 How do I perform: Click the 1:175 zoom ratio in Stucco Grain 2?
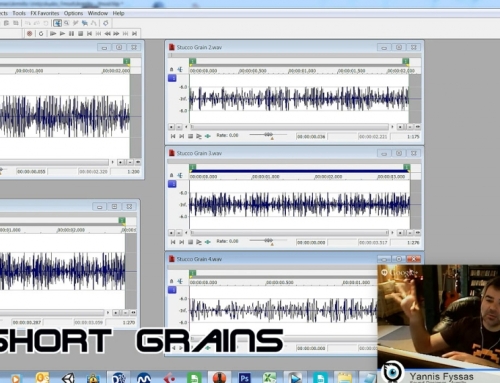413,136
